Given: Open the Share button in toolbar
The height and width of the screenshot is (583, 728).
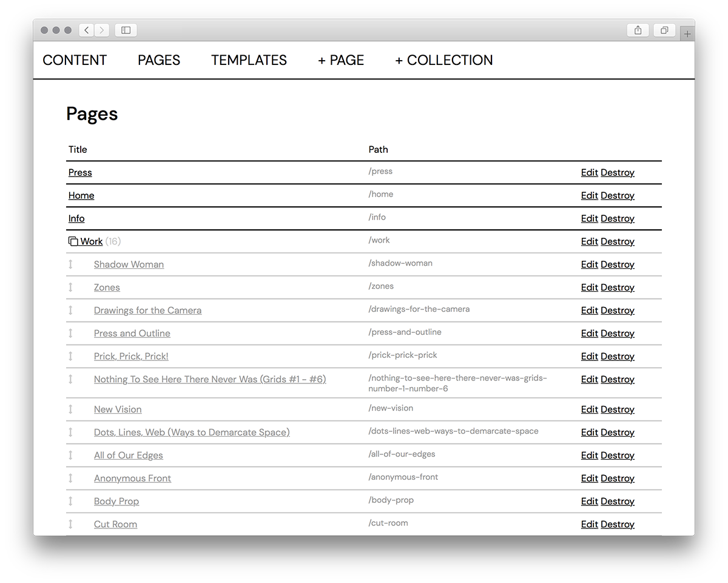Looking at the screenshot, I should pos(638,30).
